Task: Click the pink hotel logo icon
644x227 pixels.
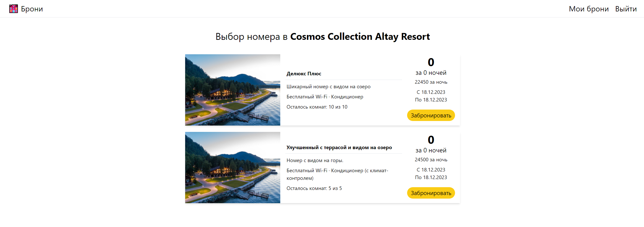Action: [13, 9]
